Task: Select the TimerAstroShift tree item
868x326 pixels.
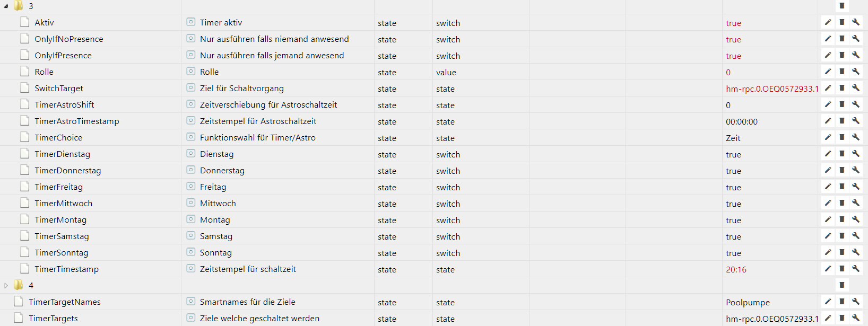Action: point(64,105)
